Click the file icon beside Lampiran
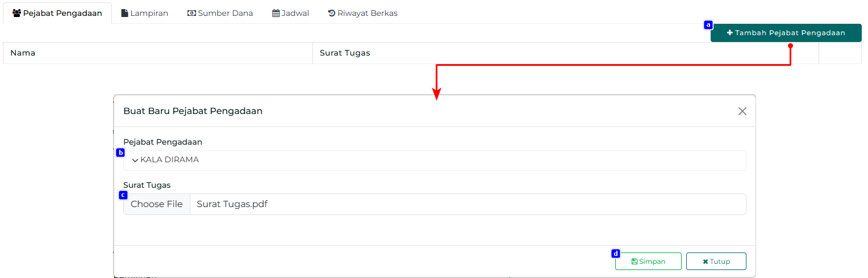868x278 pixels. (x=125, y=13)
